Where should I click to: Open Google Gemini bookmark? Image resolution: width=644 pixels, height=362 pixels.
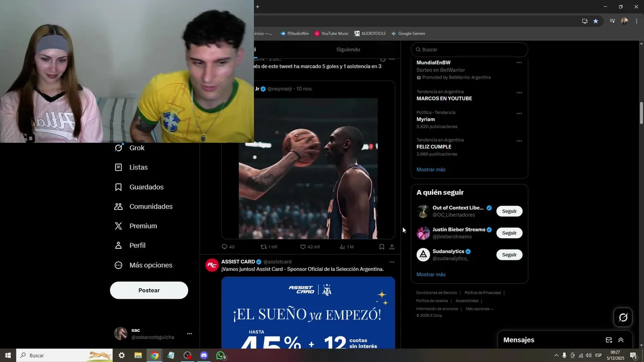click(408, 34)
